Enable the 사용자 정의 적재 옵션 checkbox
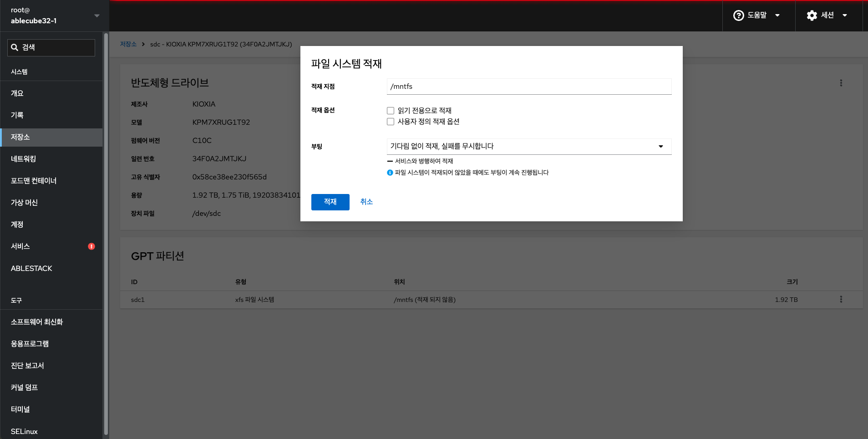The height and width of the screenshot is (439, 868). pos(391,122)
